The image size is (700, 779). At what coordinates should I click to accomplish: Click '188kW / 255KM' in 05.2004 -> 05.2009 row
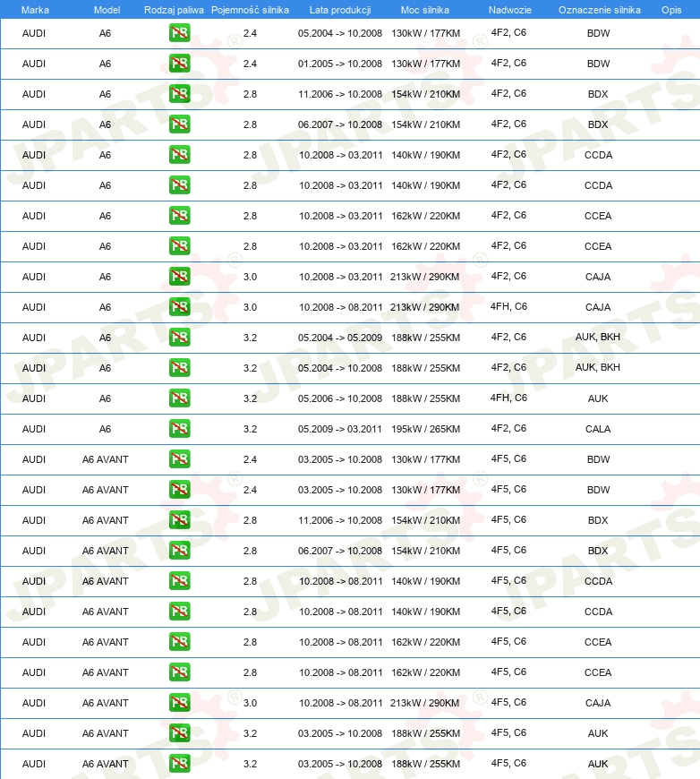pyautogui.click(x=425, y=338)
